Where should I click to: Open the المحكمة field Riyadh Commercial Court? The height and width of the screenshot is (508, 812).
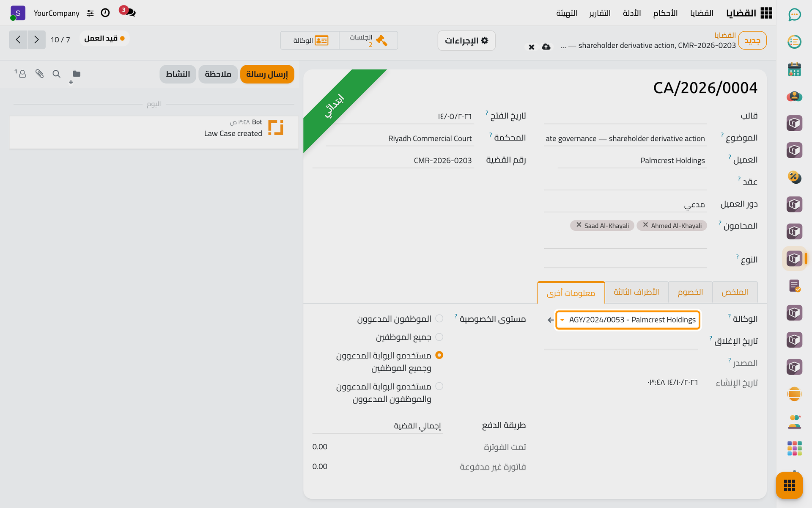(400, 138)
